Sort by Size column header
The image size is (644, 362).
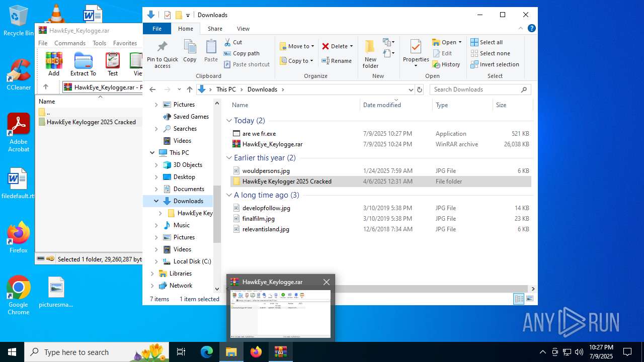pyautogui.click(x=501, y=105)
